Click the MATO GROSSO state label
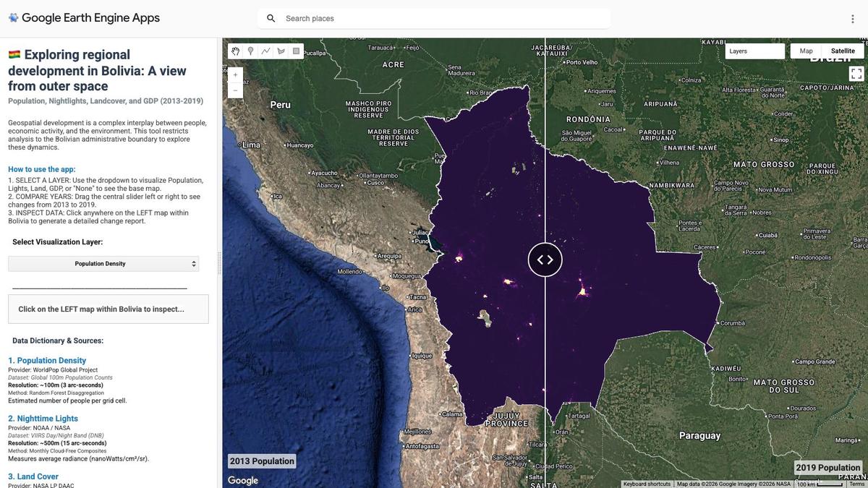Viewport: 868px width, 488px height. click(763, 165)
